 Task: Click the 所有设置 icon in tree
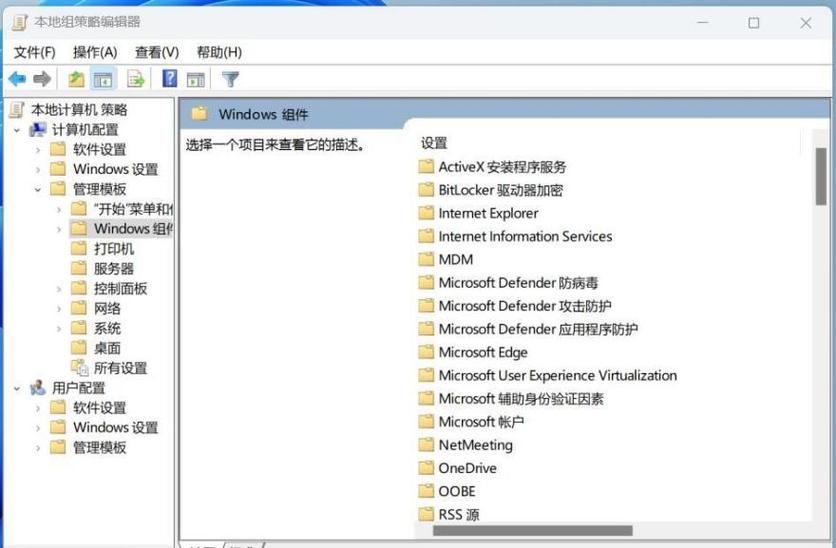coord(79,368)
